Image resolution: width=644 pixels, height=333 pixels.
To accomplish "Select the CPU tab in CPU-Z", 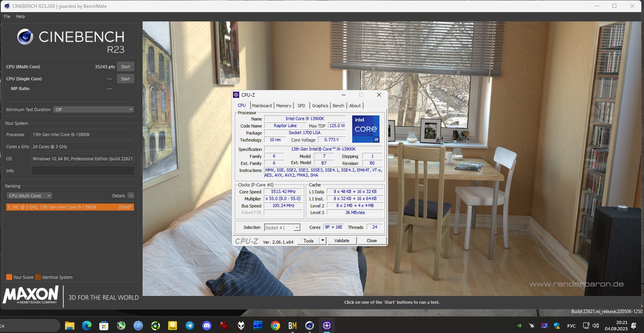I will coord(242,105).
